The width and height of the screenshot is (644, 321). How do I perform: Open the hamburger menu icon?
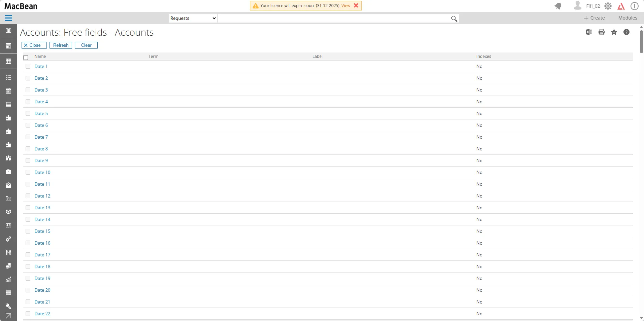[8, 18]
